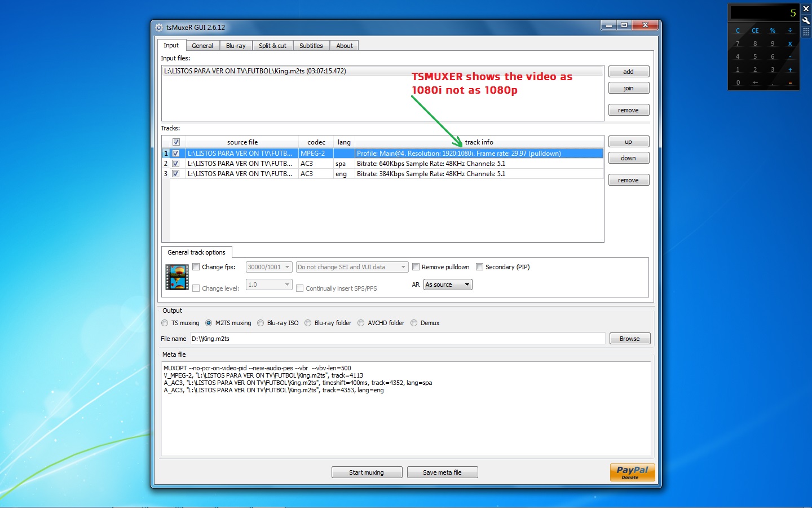The height and width of the screenshot is (508, 812).
Task: Hit the divide key on the calculator
Action: pos(790,30)
